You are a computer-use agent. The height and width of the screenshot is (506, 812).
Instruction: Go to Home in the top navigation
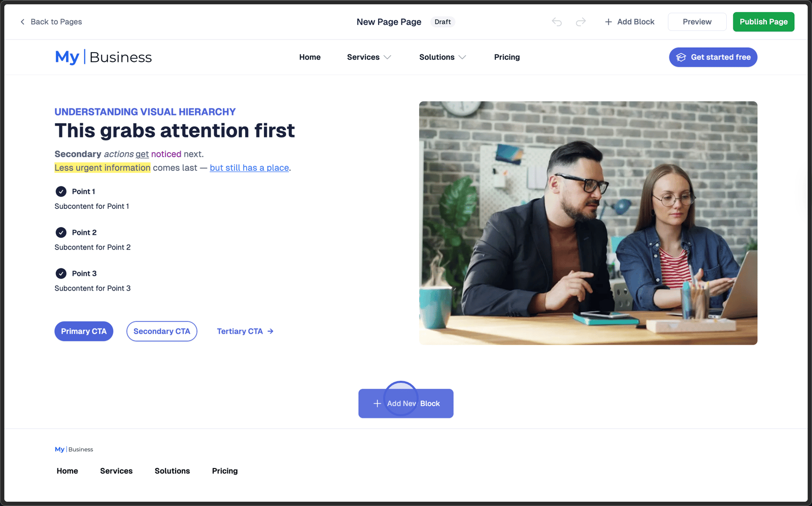click(310, 57)
